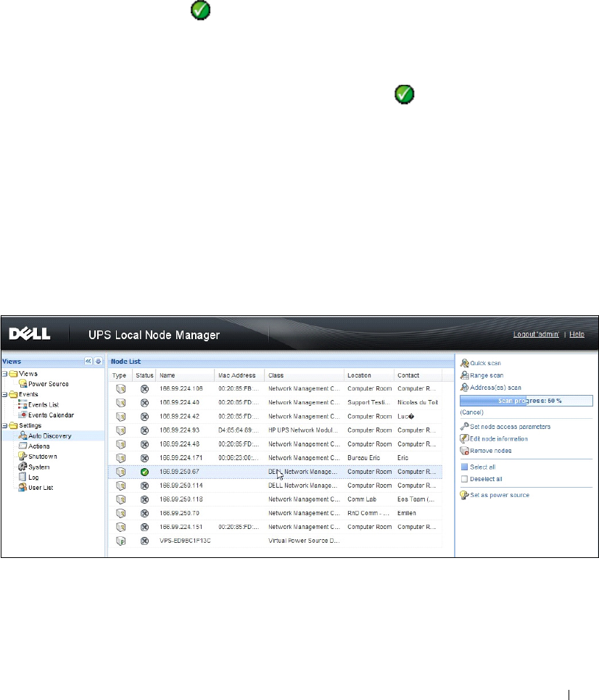The height and width of the screenshot is (700, 599).
Task: Click type icon of row 166.99.224.93
Action: (120, 430)
